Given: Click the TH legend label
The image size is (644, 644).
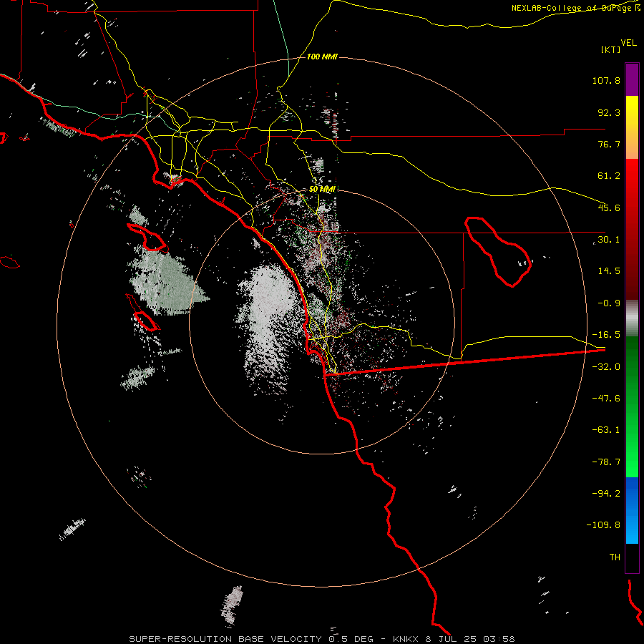Looking at the screenshot, I should click(x=615, y=557).
